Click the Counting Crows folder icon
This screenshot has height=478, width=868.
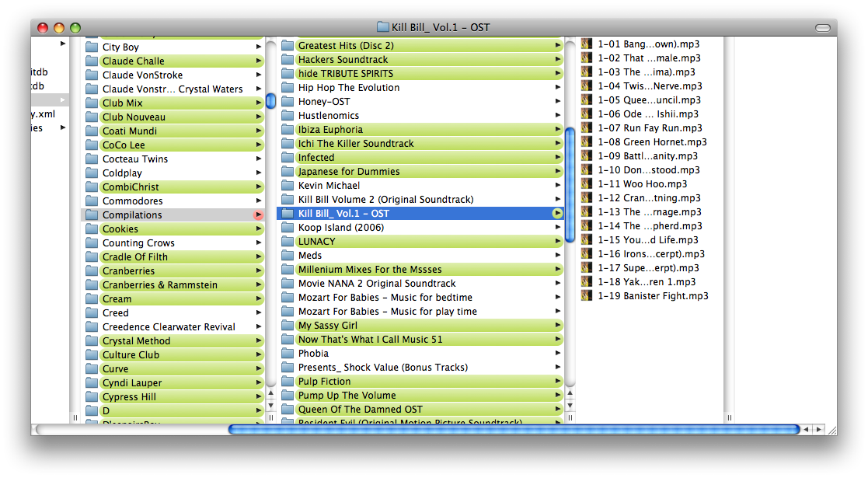click(92, 242)
